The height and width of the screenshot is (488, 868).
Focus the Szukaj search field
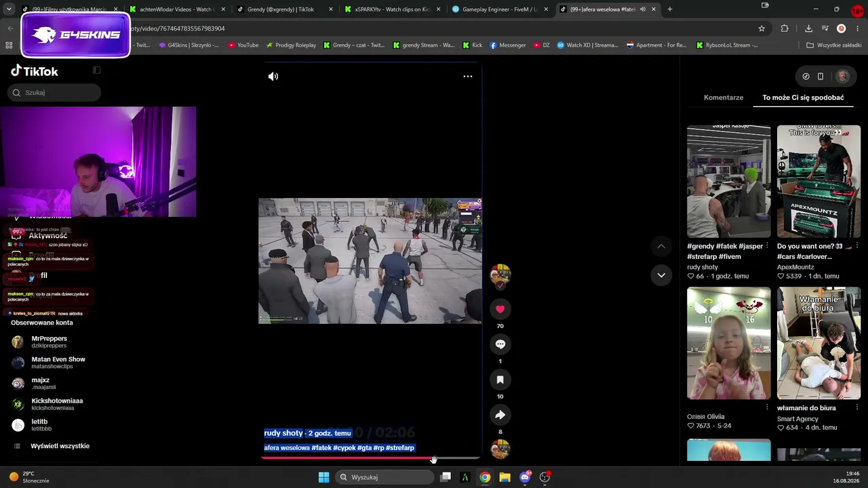[x=56, y=92]
